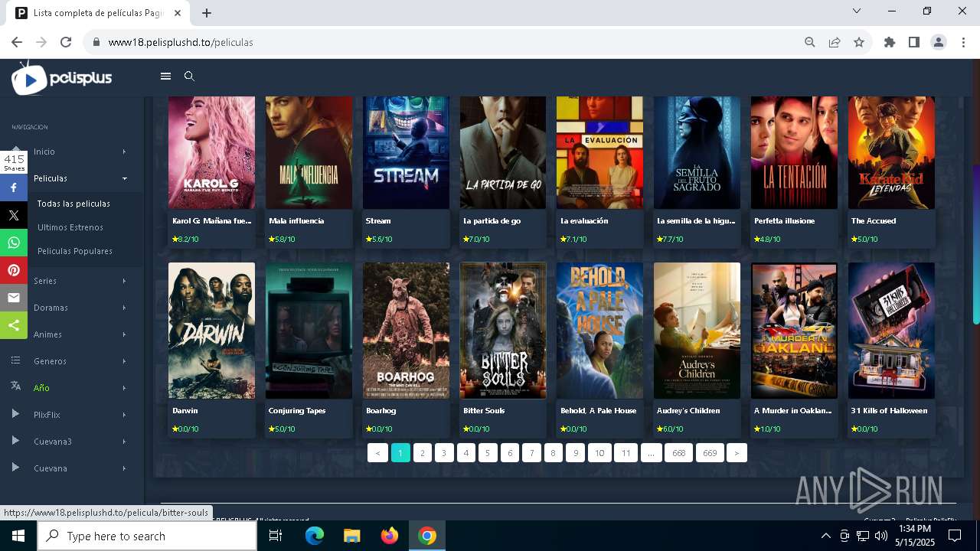Viewport: 980px width, 551px height.
Task: Click the zoom magnifier icon in address bar
Action: coord(810,42)
